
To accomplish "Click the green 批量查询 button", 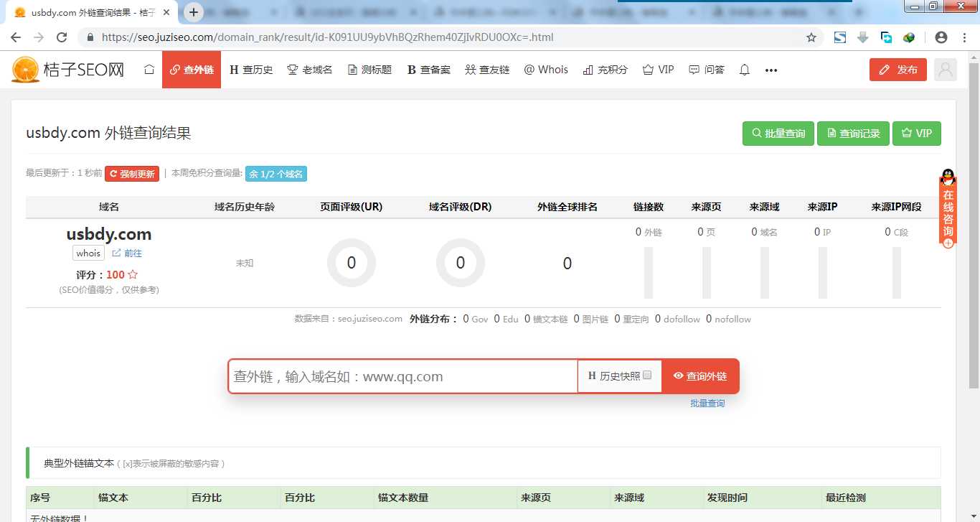I will coord(778,134).
